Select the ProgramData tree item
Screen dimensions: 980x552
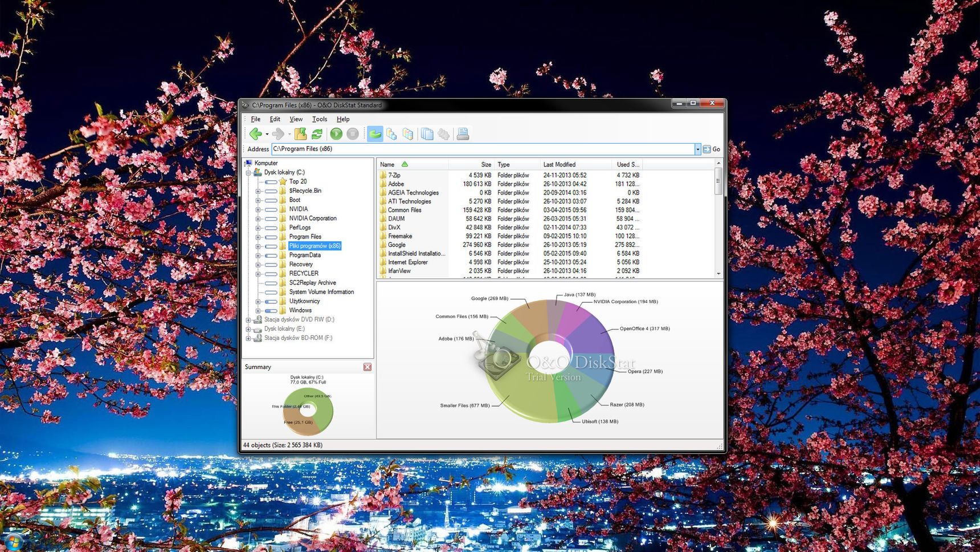(305, 255)
